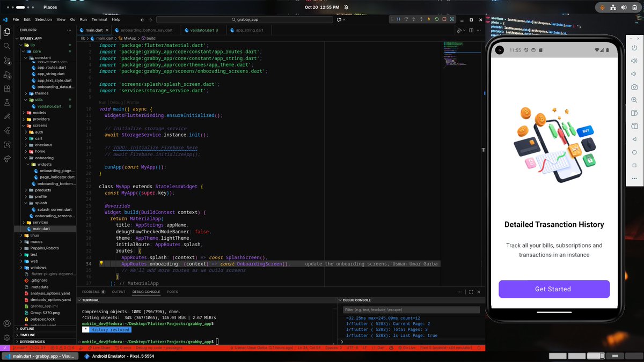The width and height of the screenshot is (644, 362).
Task: Click the system volume icon in top bar
Action: (624, 7)
